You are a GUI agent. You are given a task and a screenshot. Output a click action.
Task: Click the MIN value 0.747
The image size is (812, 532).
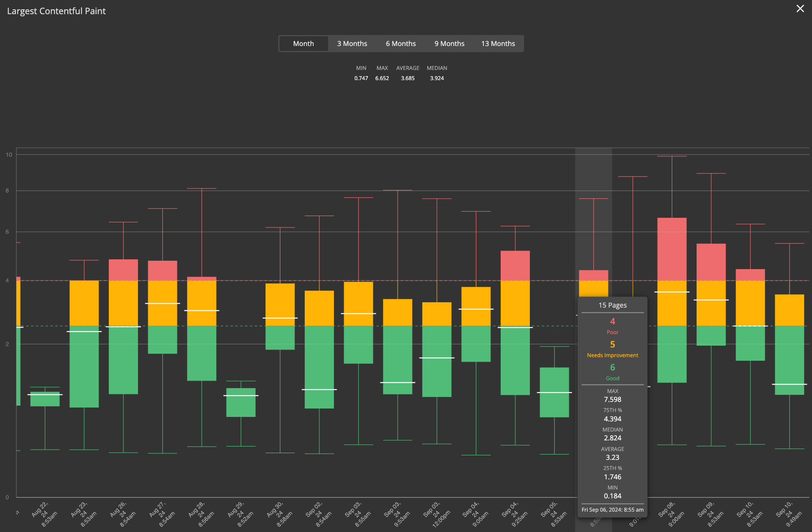pos(361,78)
